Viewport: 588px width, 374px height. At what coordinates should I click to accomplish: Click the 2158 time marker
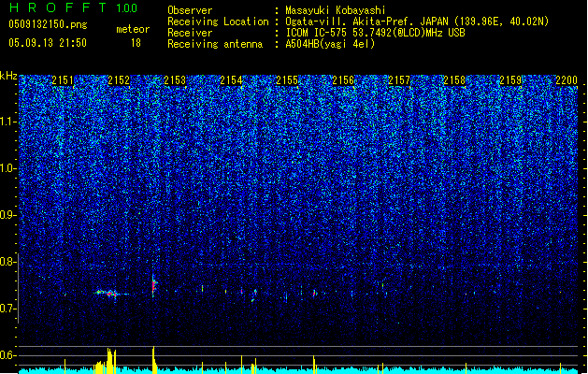coord(455,80)
